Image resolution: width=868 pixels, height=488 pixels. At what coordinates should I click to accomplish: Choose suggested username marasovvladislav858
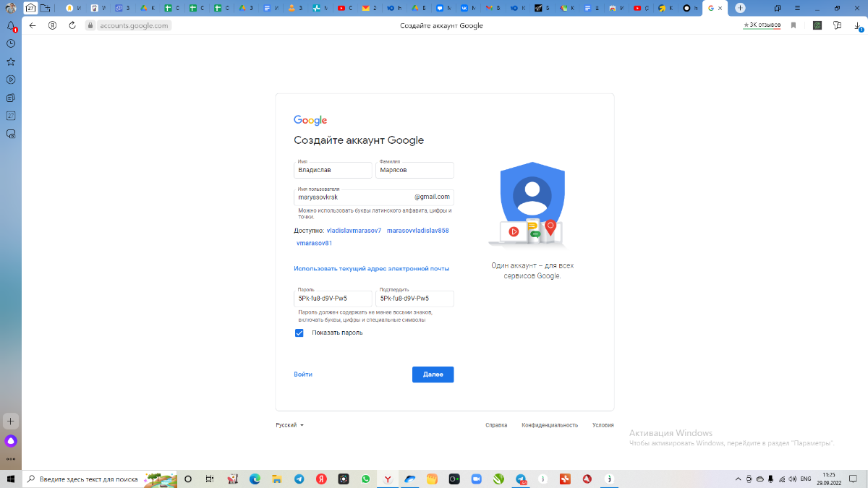coord(418,231)
